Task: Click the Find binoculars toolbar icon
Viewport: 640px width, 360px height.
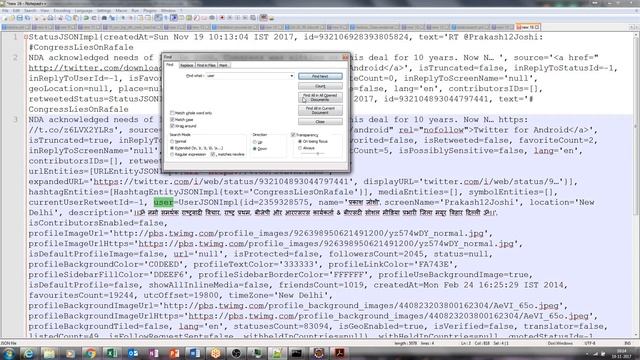Action: (104, 18)
